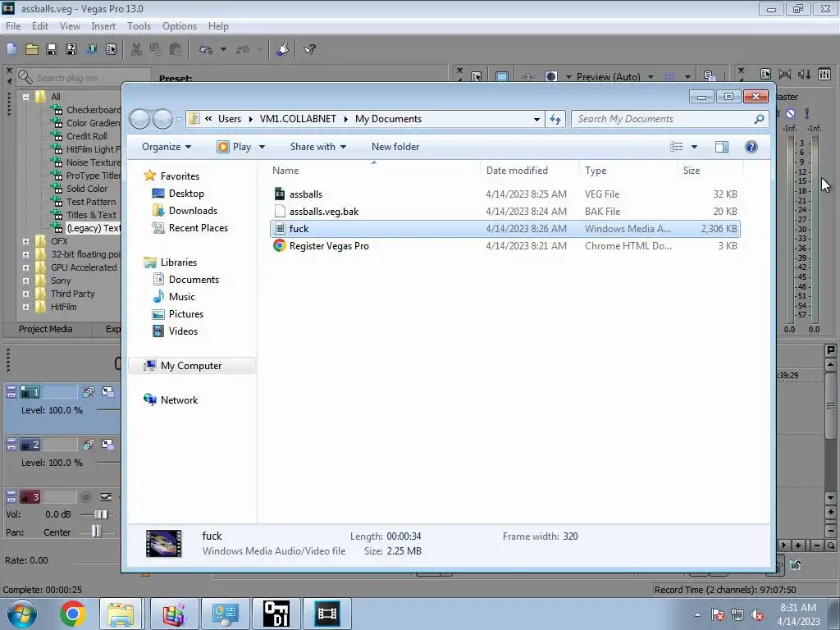This screenshot has height=630, width=840.
Task: Maximize track 2 height button
Action: point(11,448)
